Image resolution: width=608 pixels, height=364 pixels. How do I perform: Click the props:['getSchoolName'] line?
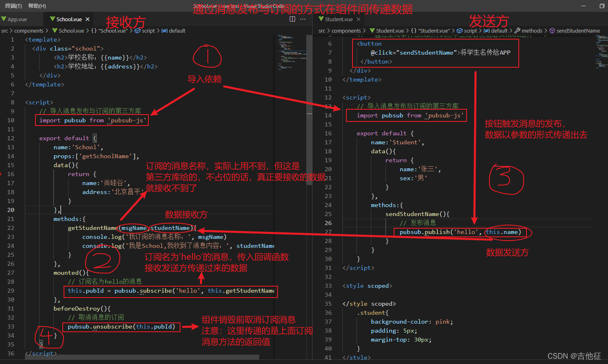(96, 156)
